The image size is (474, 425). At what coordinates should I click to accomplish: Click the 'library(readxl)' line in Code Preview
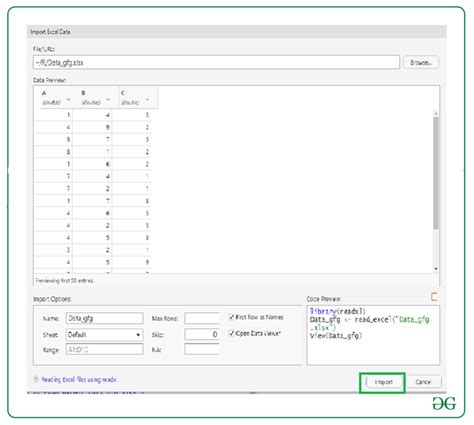(337, 311)
